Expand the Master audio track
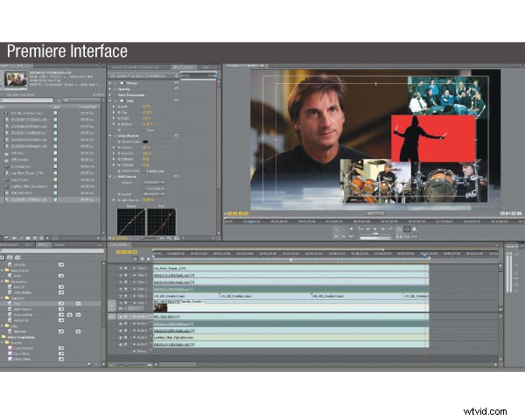 pos(135,352)
